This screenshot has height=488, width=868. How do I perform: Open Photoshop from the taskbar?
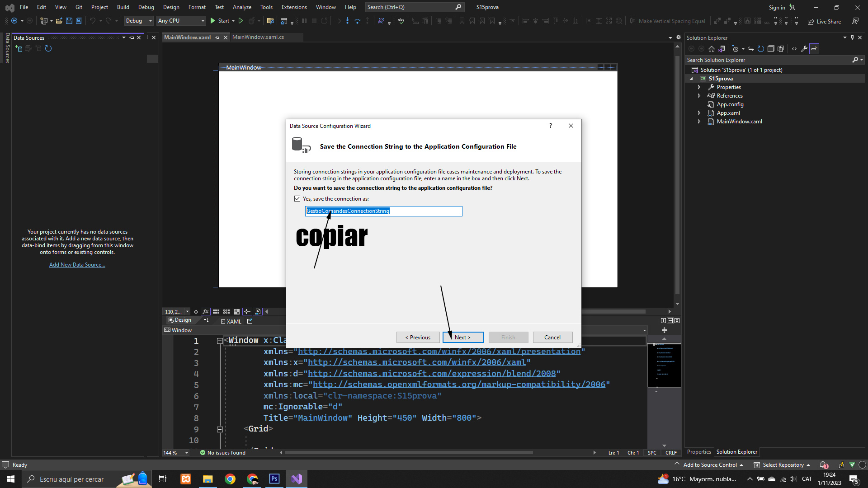click(x=274, y=479)
